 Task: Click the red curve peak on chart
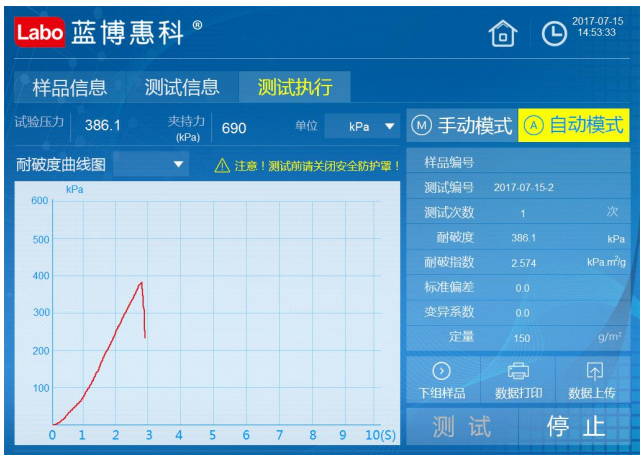pyautogui.click(x=141, y=283)
